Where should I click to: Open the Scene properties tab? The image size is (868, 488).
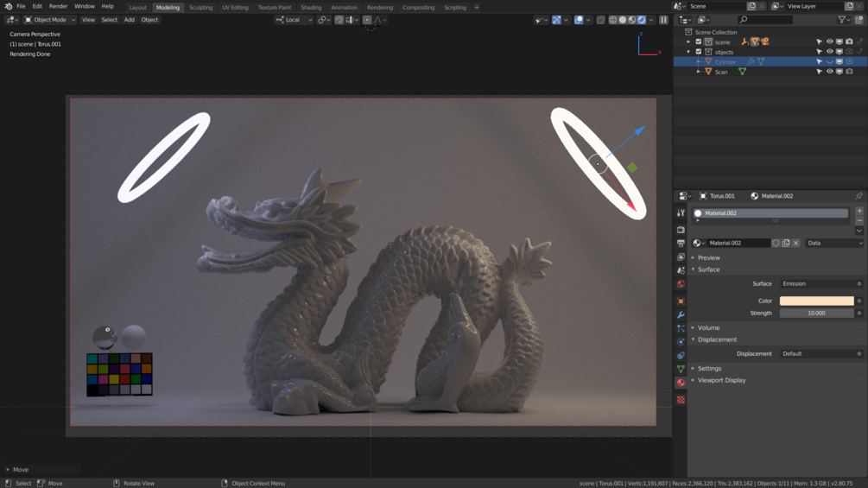tap(681, 270)
